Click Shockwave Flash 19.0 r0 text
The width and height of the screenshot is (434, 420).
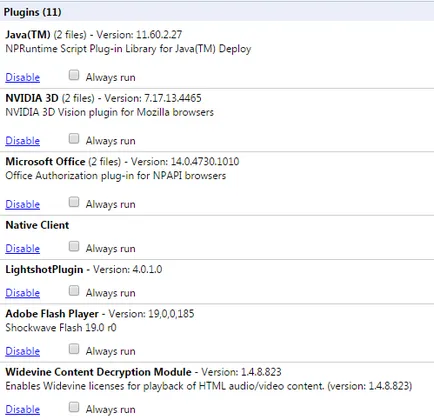point(61,328)
